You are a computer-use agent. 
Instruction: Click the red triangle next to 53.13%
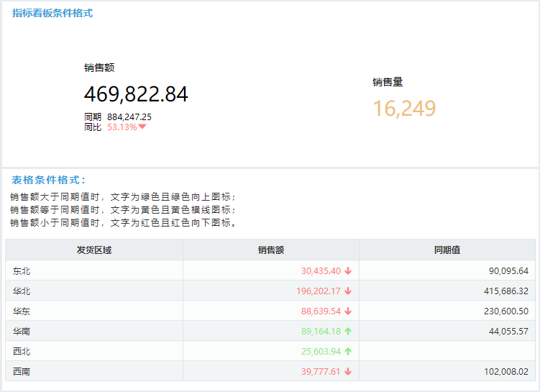pos(142,127)
